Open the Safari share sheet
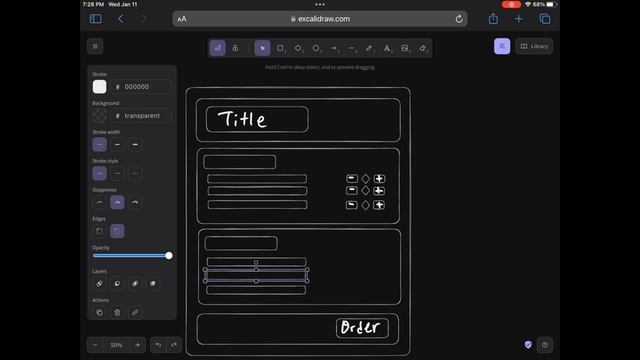Screen dimensions: 640x360 493,18
